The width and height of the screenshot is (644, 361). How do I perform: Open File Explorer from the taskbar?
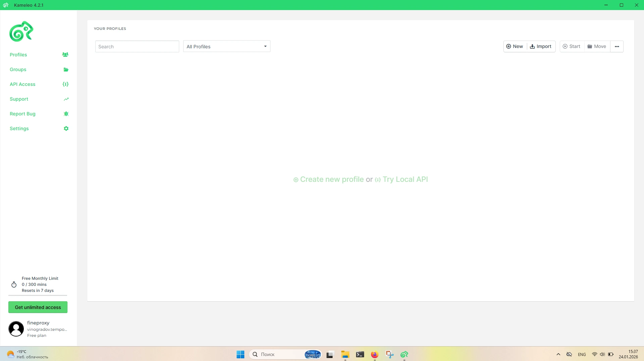pos(345,354)
